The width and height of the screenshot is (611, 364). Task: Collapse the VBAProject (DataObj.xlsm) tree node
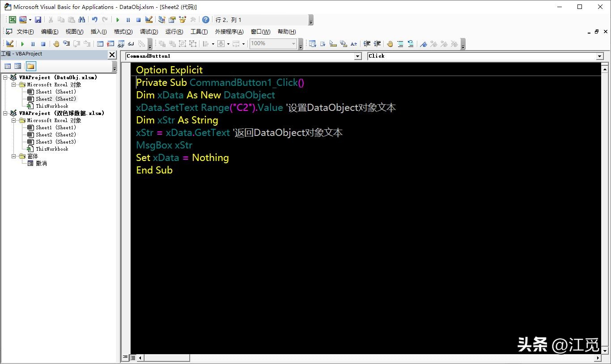click(x=5, y=77)
